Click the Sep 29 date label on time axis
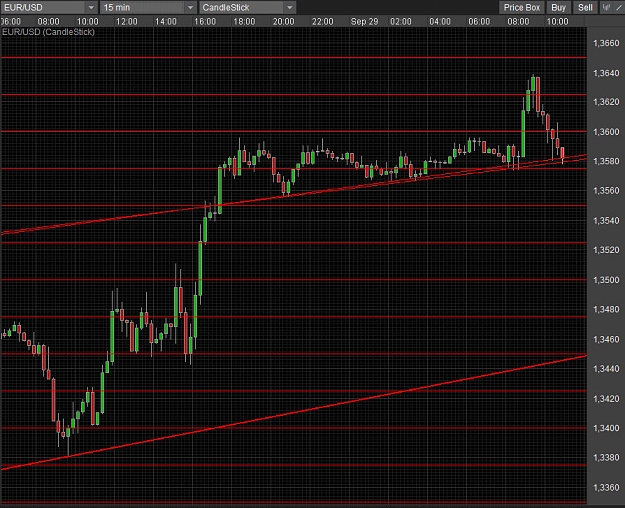 [x=364, y=22]
